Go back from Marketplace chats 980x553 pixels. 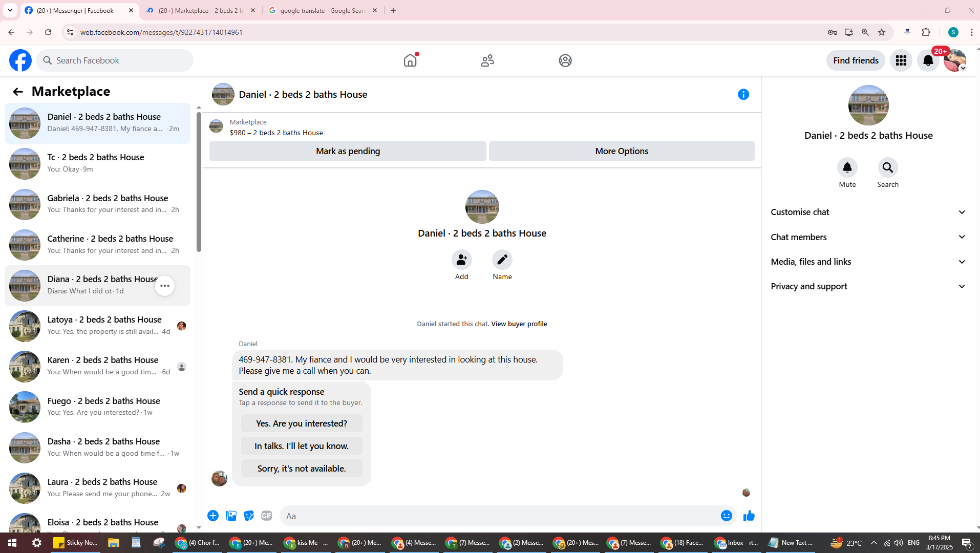coord(18,92)
